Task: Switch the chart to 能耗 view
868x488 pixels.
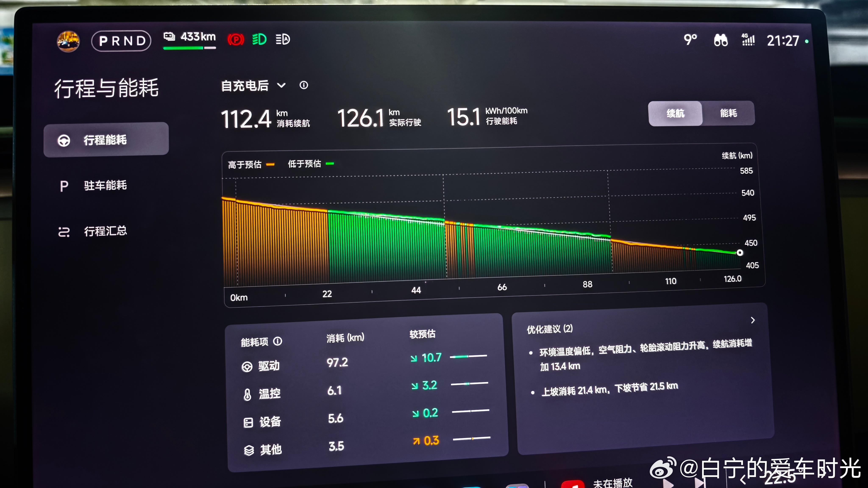Action: coord(728,113)
